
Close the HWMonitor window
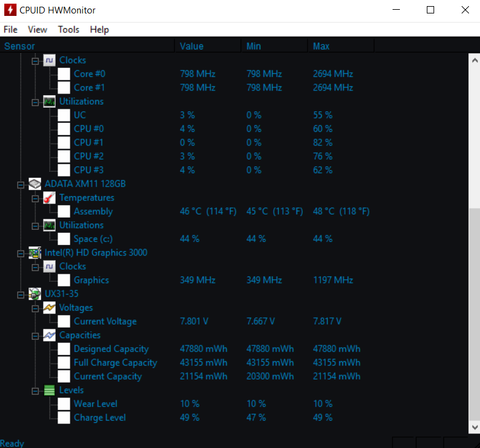tap(465, 10)
